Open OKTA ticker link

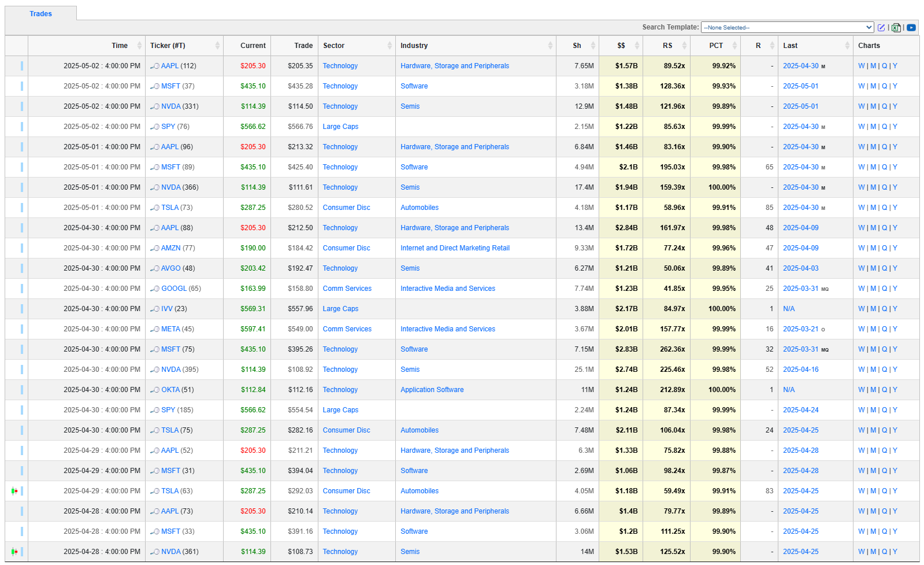coord(170,390)
